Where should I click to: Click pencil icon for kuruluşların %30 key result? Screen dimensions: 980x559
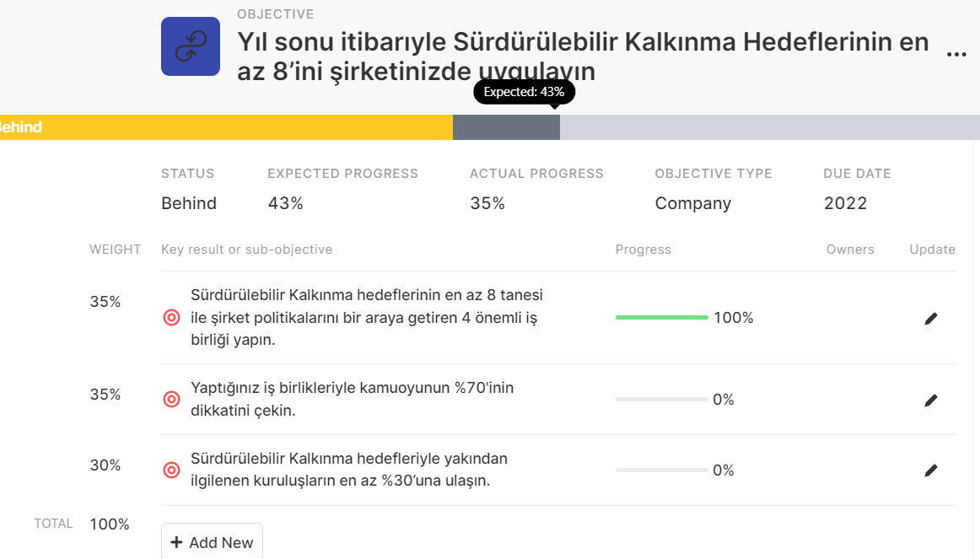(x=930, y=470)
